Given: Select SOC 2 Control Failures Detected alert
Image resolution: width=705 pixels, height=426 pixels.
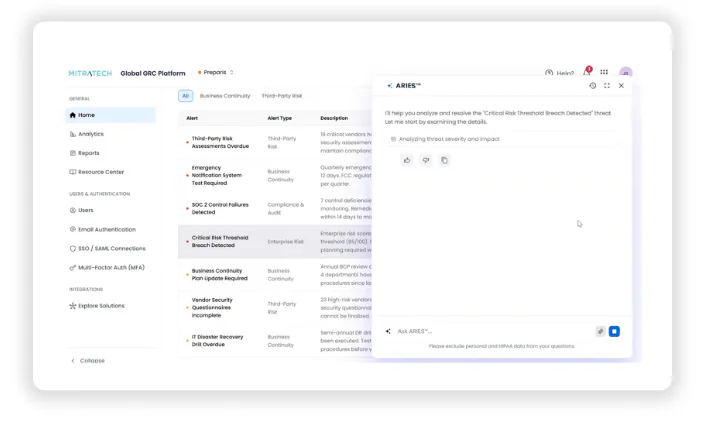Looking at the screenshot, I should (x=220, y=208).
